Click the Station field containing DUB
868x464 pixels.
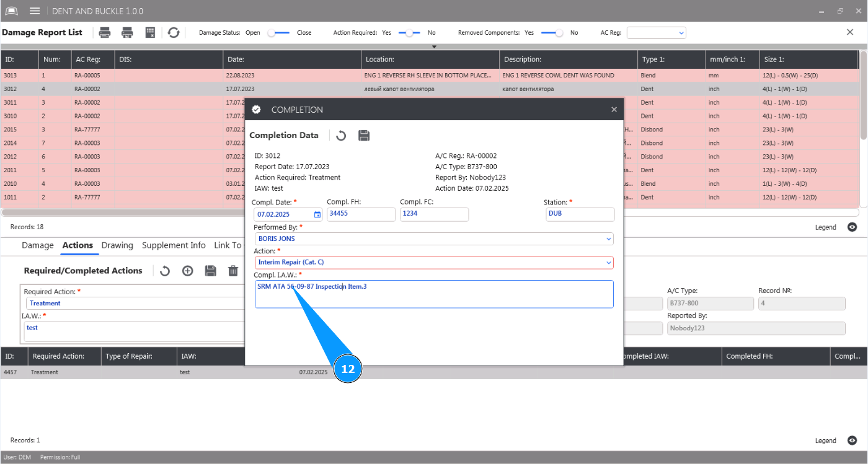pos(580,214)
